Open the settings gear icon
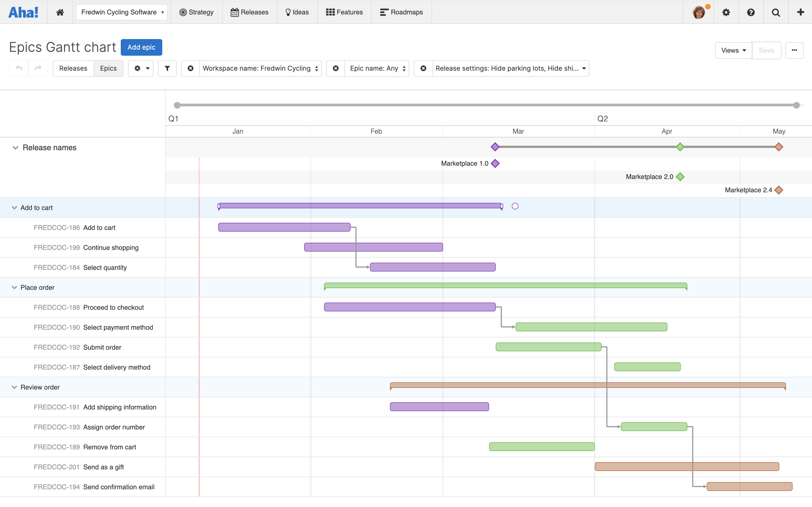The width and height of the screenshot is (812, 507). (726, 12)
